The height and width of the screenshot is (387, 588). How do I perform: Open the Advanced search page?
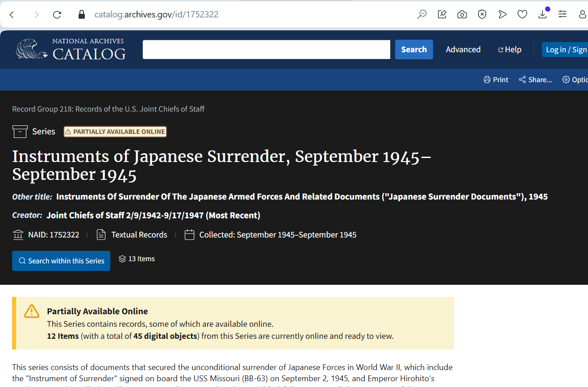click(463, 49)
